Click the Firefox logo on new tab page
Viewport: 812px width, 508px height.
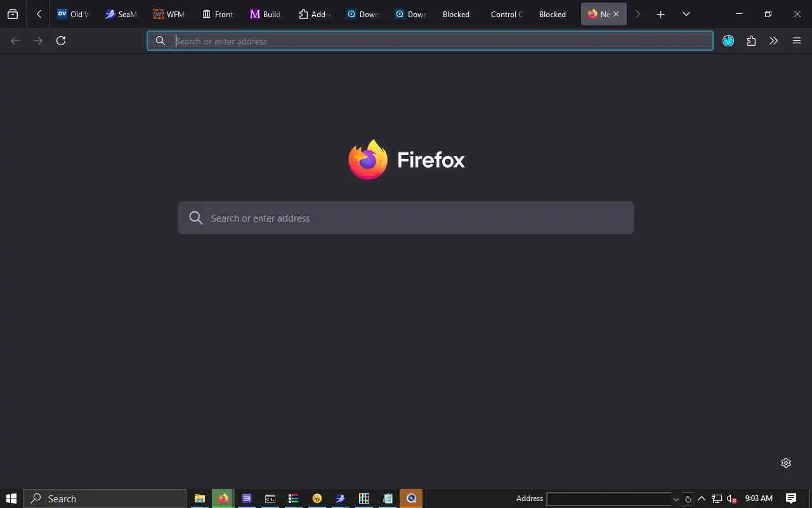368,159
